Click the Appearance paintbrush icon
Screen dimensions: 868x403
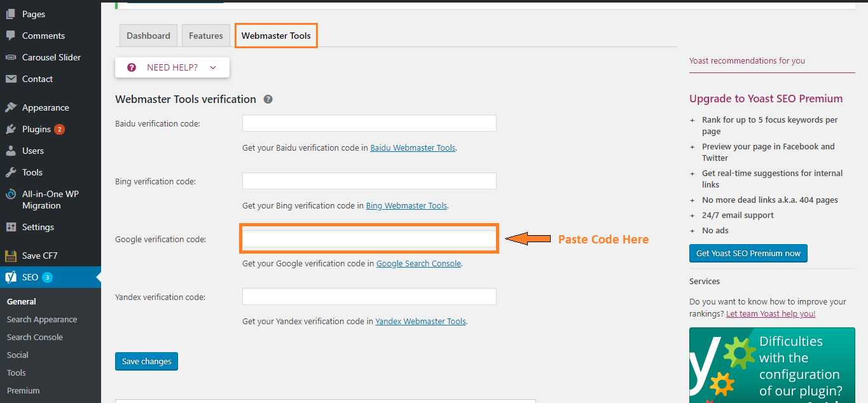click(x=11, y=107)
